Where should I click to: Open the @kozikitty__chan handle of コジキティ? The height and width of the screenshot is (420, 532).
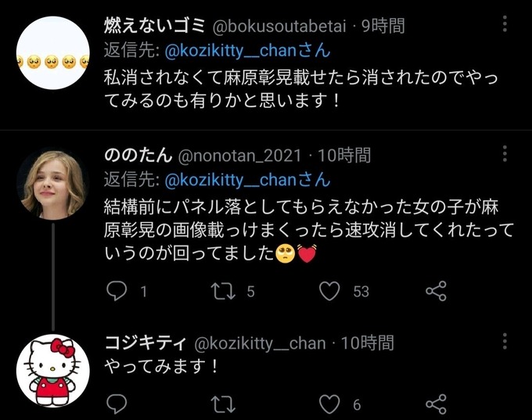tap(260, 343)
